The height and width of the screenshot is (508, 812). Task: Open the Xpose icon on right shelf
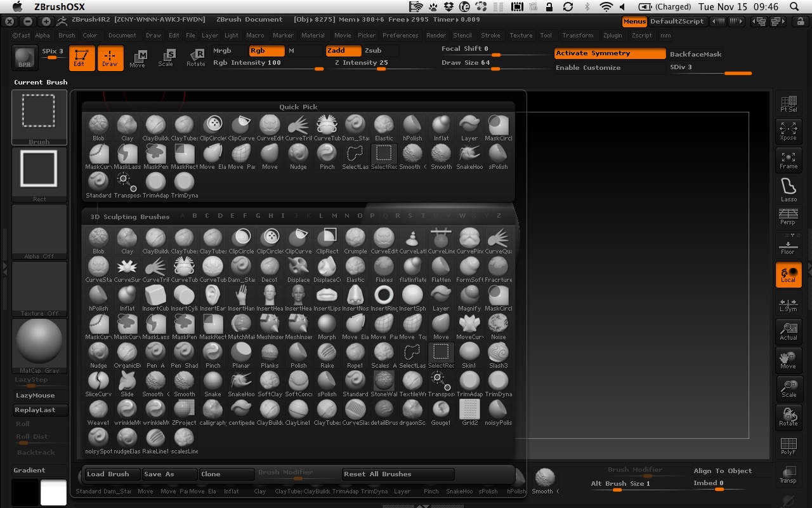[x=789, y=131]
